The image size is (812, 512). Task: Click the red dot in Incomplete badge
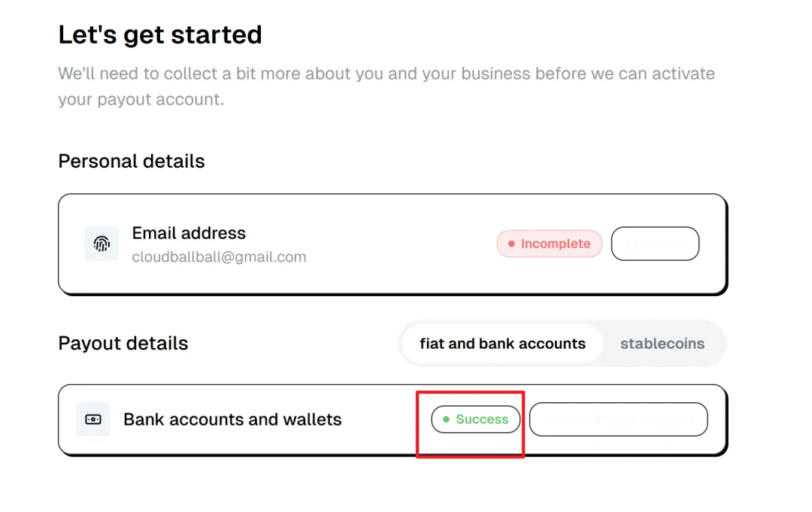[x=512, y=244]
